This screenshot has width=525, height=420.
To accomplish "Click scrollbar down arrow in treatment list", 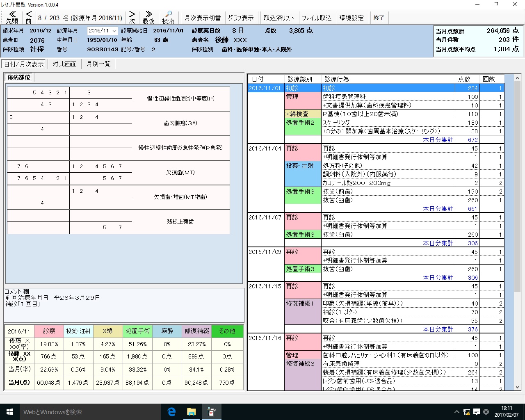I will tap(517, 387).
